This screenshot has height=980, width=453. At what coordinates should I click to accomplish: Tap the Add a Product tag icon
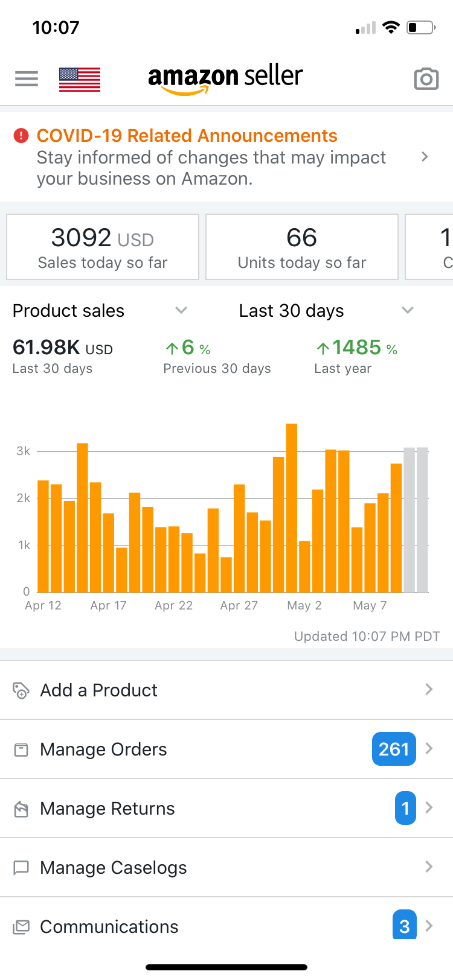pos(21,690)
